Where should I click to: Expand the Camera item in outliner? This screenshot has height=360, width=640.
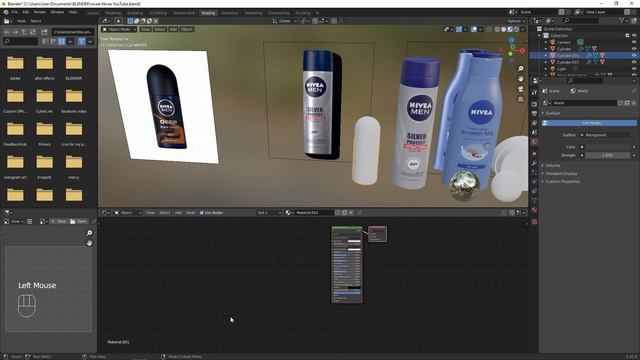(x=546, y=42)
